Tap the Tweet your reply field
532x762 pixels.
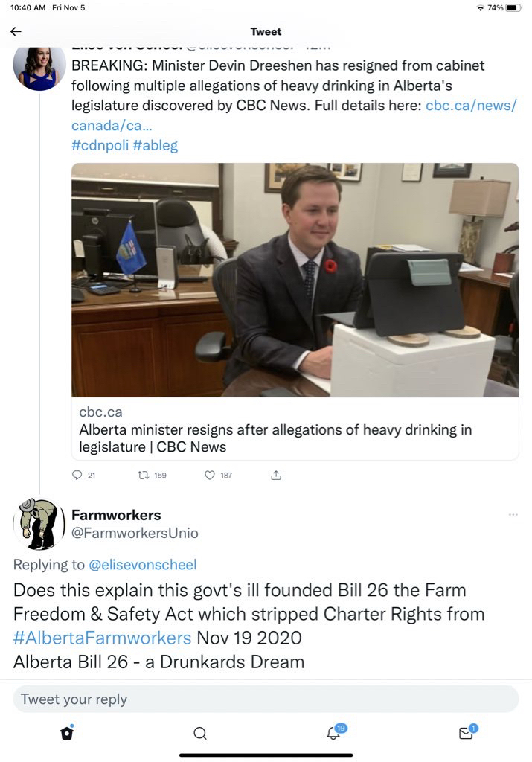(266, 699)
